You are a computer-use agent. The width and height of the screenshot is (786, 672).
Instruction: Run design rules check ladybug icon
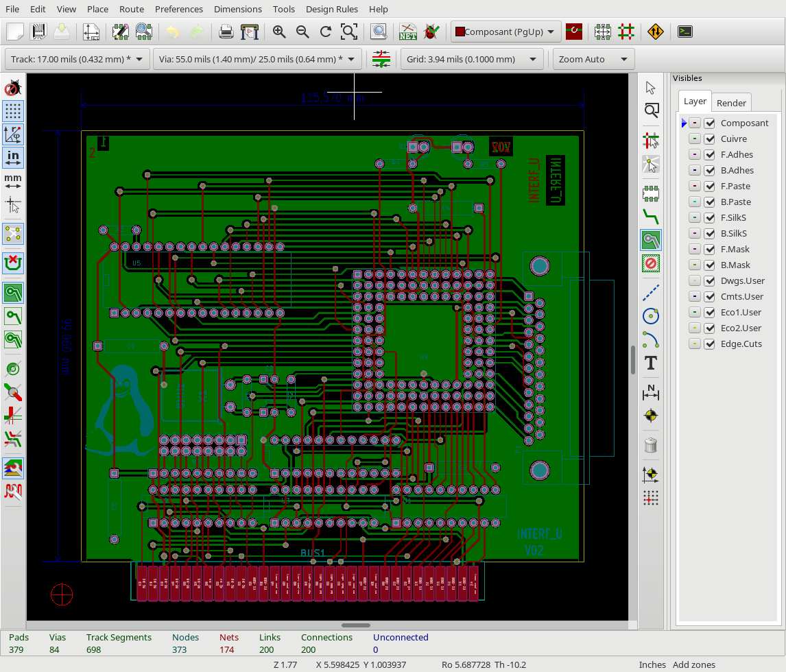(431, 32)
